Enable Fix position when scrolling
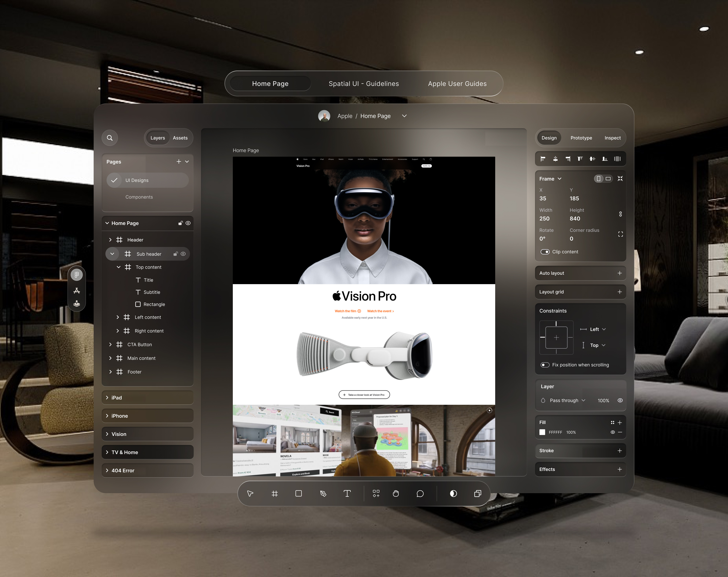728x577 pixels. tap(545, 365)
